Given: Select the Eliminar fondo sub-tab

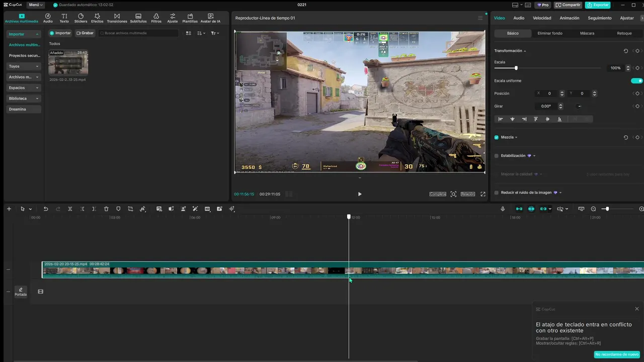Looking at the screenshot, I should (x=550, y=33).
